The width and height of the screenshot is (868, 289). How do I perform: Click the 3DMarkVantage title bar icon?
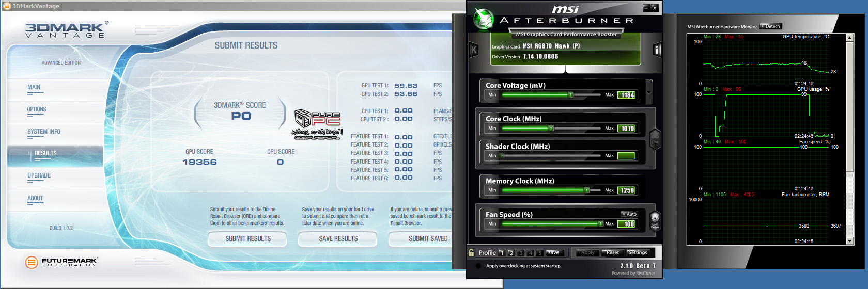point(7,6)
